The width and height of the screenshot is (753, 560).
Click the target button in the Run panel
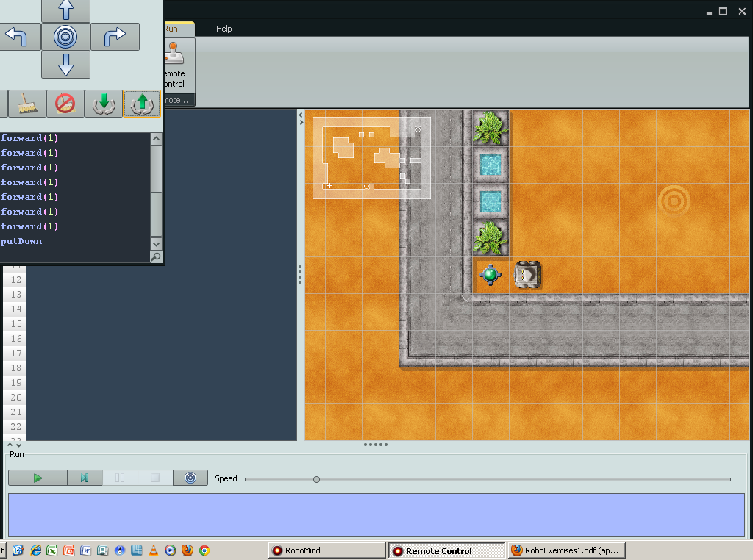coord(190,478)
